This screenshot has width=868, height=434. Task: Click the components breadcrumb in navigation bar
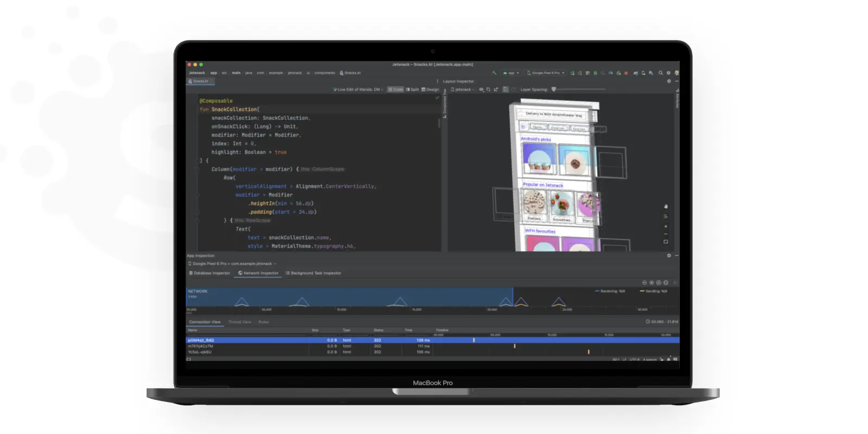click(324, 73)
